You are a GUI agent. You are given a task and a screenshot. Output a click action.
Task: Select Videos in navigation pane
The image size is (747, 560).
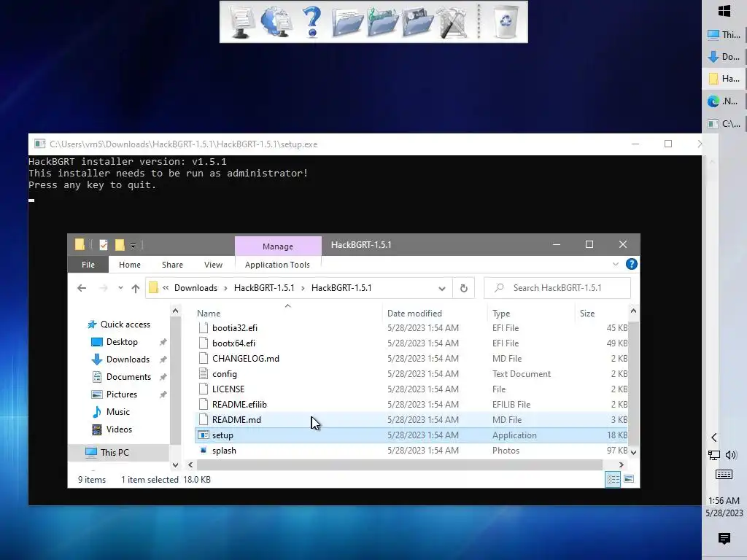coord(119,429)
